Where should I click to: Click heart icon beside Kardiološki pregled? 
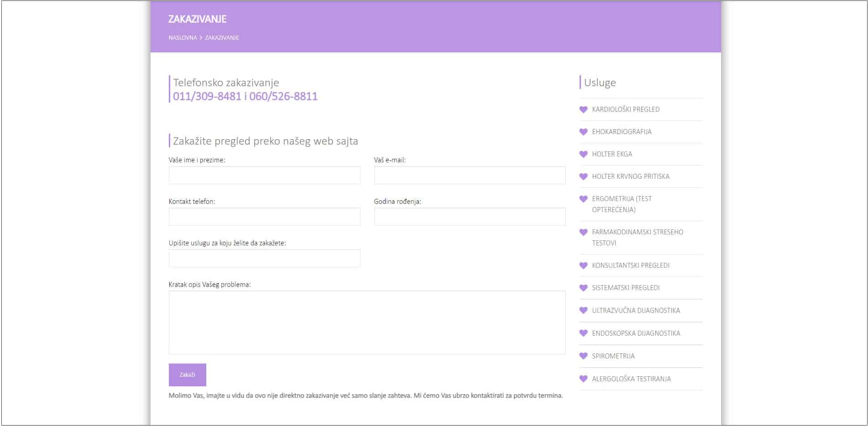tap(583, 109)
